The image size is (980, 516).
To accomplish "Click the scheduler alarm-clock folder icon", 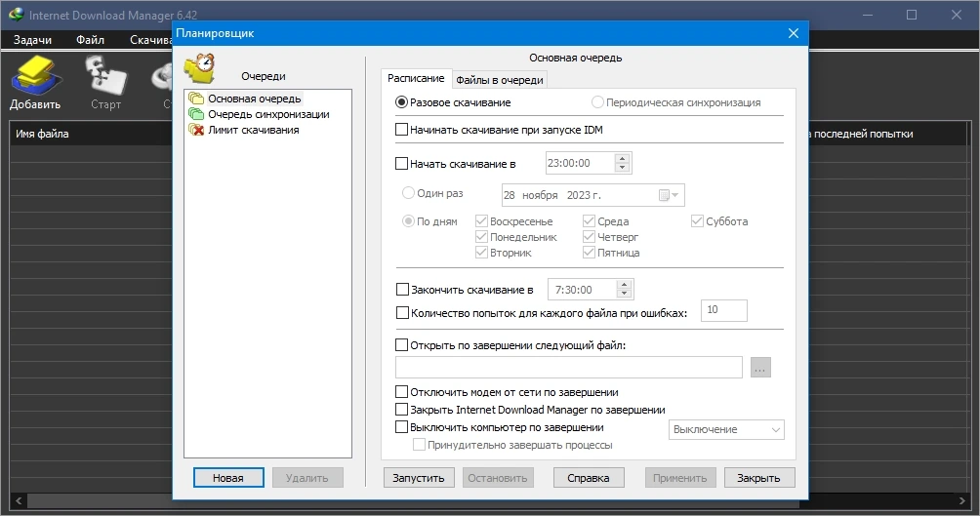I will pyautogui.click(x=200, y=68).
